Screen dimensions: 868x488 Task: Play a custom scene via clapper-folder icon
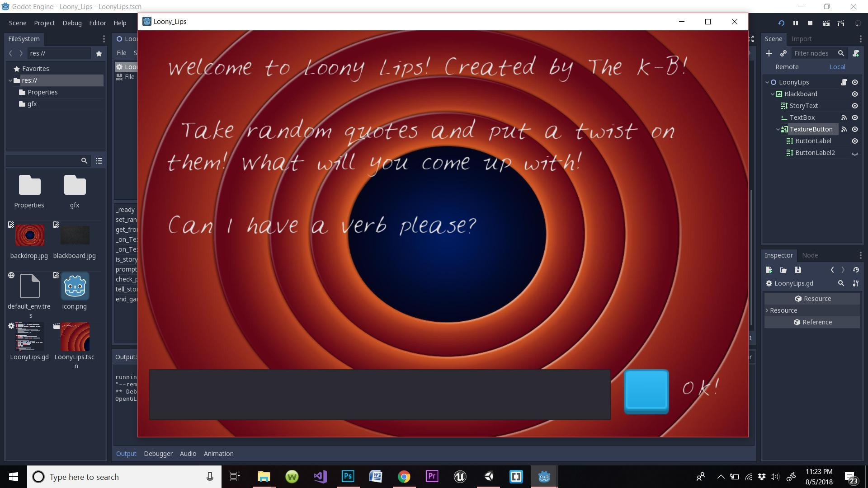point(841,23)
